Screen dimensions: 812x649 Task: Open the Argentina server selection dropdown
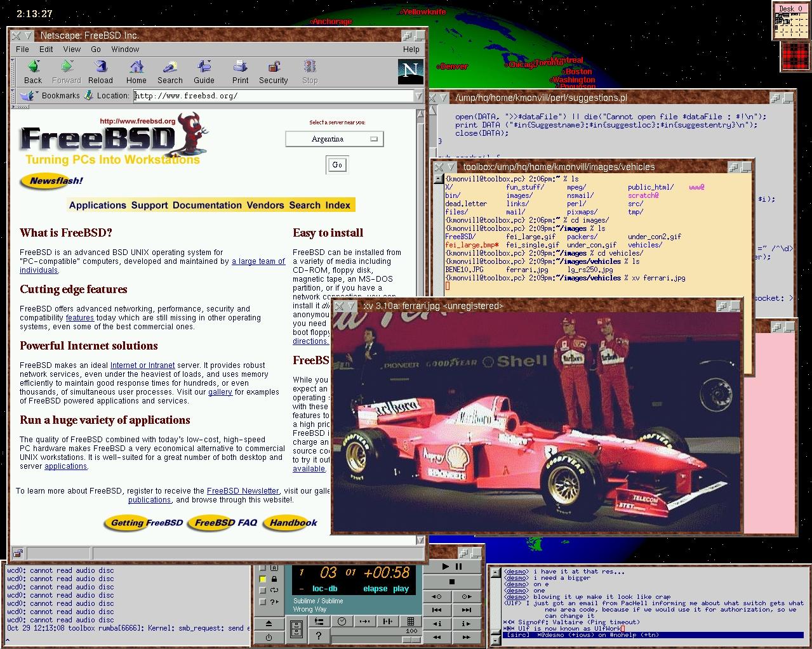pos(335,139)
